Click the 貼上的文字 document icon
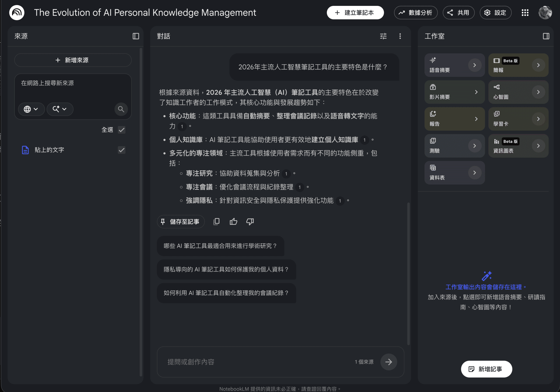This screenshot has width=560, height=392. (x=25, y=150)
